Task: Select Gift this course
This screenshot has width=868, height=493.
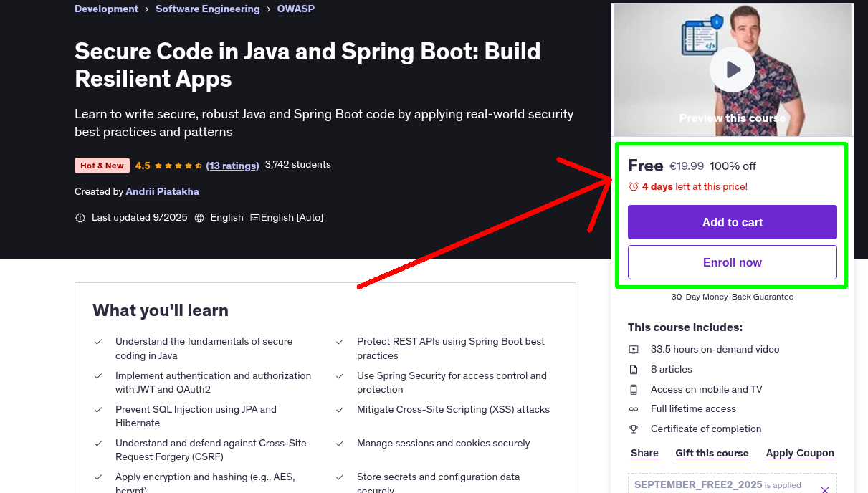Action: coord(712,453)
